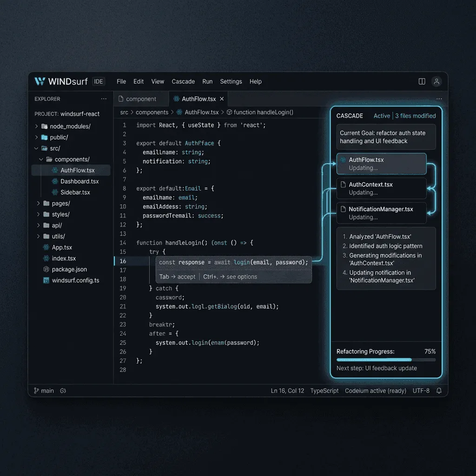Open editor more actions ellipsis at top right
The image size is (476, 476).
click(x=439, y=99)
